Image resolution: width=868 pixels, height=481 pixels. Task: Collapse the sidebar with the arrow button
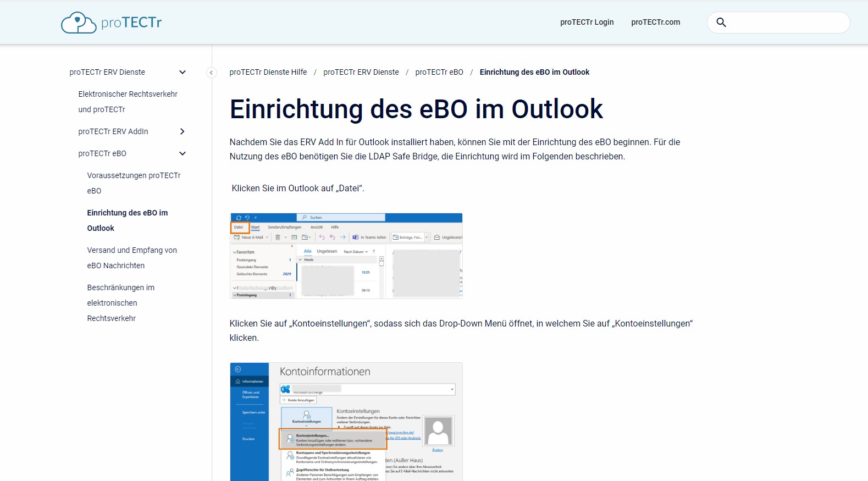[212, 73]
